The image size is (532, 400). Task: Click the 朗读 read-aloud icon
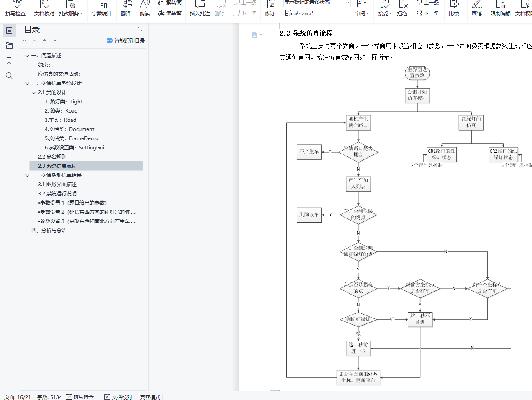(x=145, y=8)
